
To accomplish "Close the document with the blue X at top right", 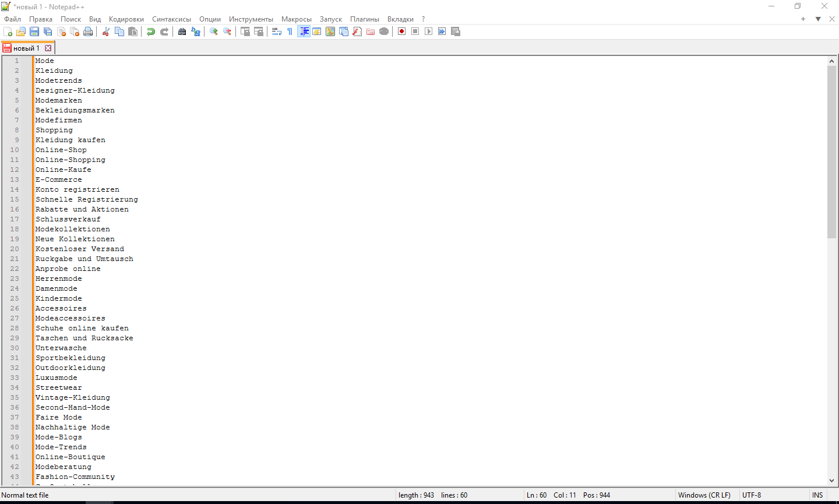I will (x=832, y=19).
